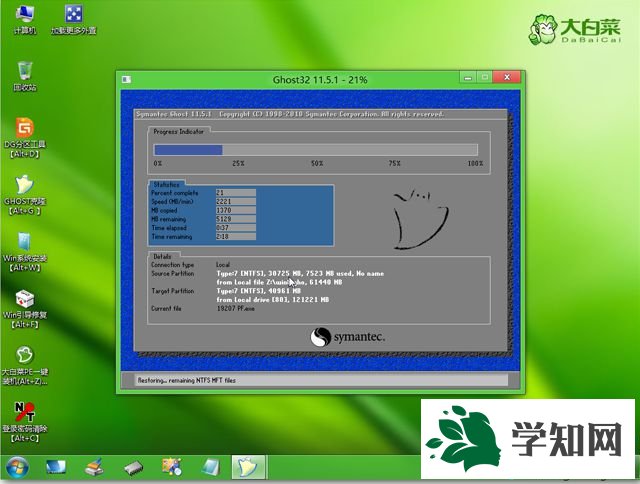Image resolution: width=640 pixels, height=484 pixels.
Task: Click the 75% progress mark label
Action: pos(394,163)
